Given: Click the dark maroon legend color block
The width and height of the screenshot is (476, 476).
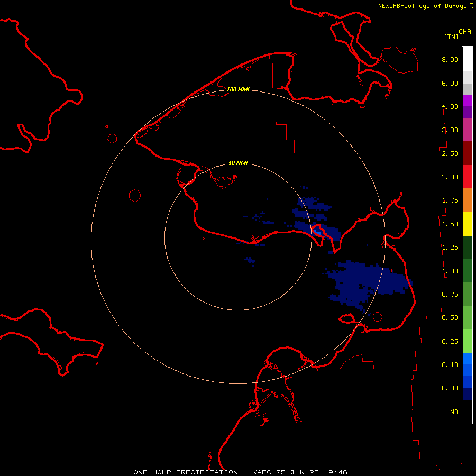Looking at the screenshot, I should [467, 153].
